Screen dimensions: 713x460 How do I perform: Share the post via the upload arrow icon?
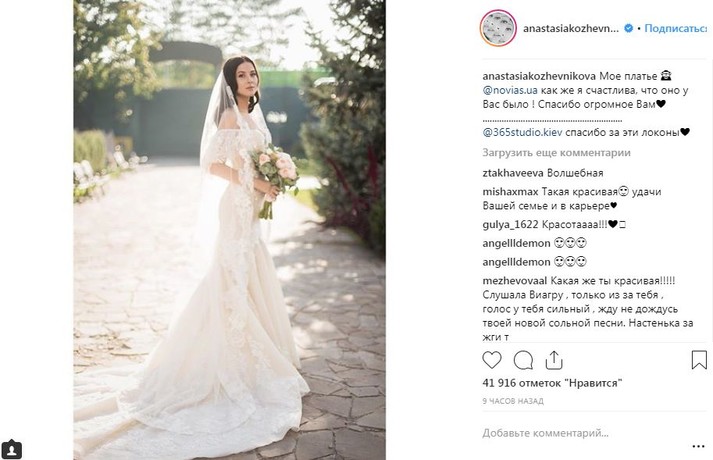pyautogui.click(x=554, y=360)
